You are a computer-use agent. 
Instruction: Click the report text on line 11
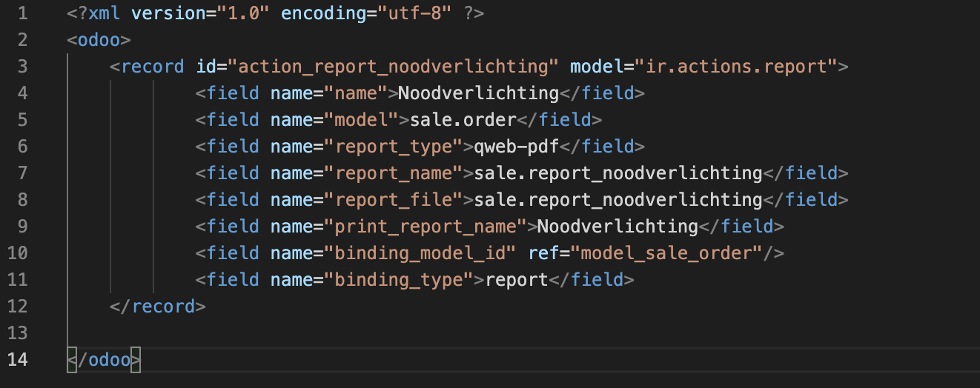click(x=516, y=279)
